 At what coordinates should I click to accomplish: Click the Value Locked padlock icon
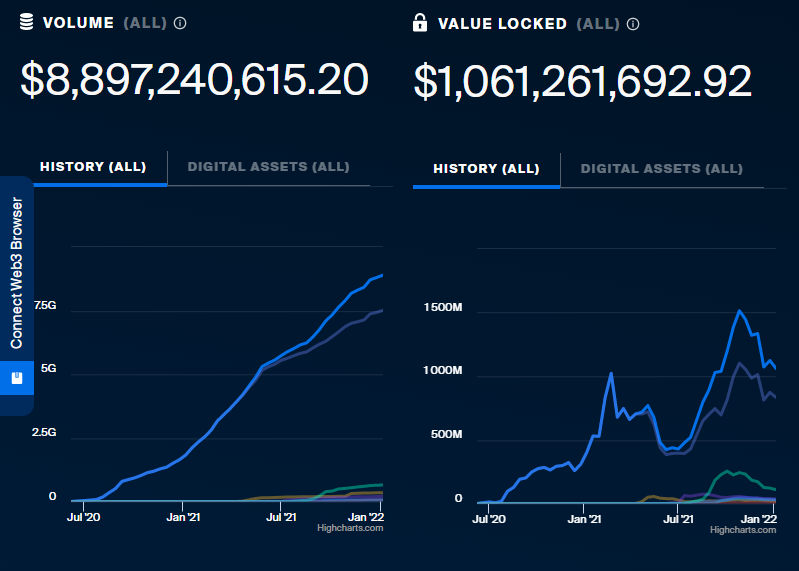[x=420, y=23]
